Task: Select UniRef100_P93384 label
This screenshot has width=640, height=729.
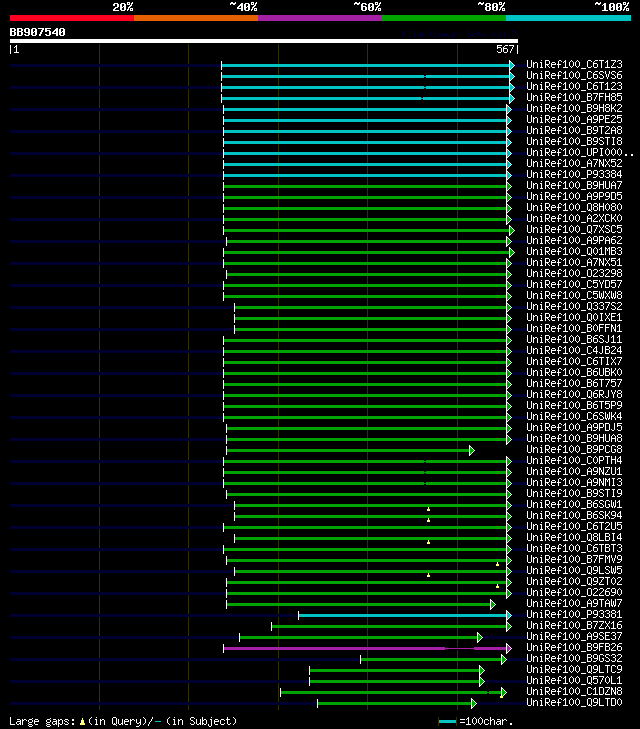Action: click(574, 174)
